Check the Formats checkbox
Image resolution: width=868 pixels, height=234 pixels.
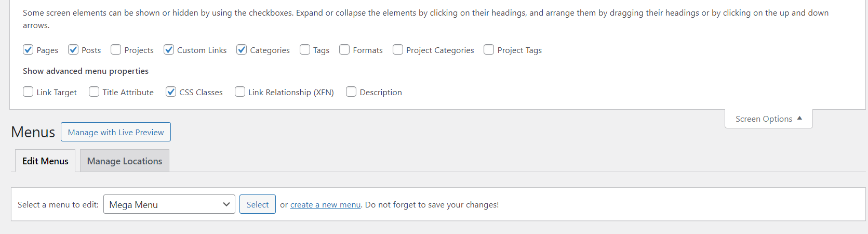(x=344, y=50)
